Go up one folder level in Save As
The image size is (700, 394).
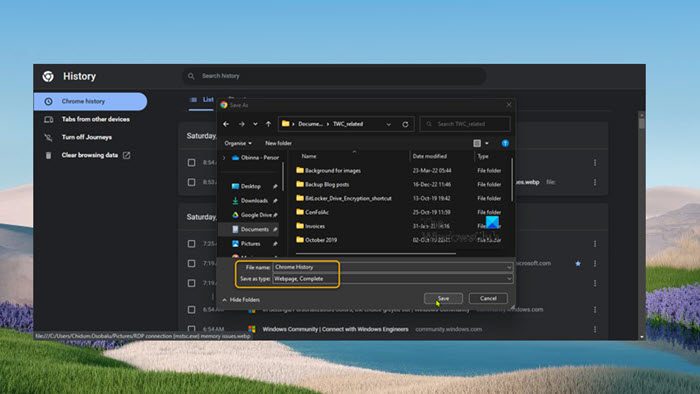[268, 124]
